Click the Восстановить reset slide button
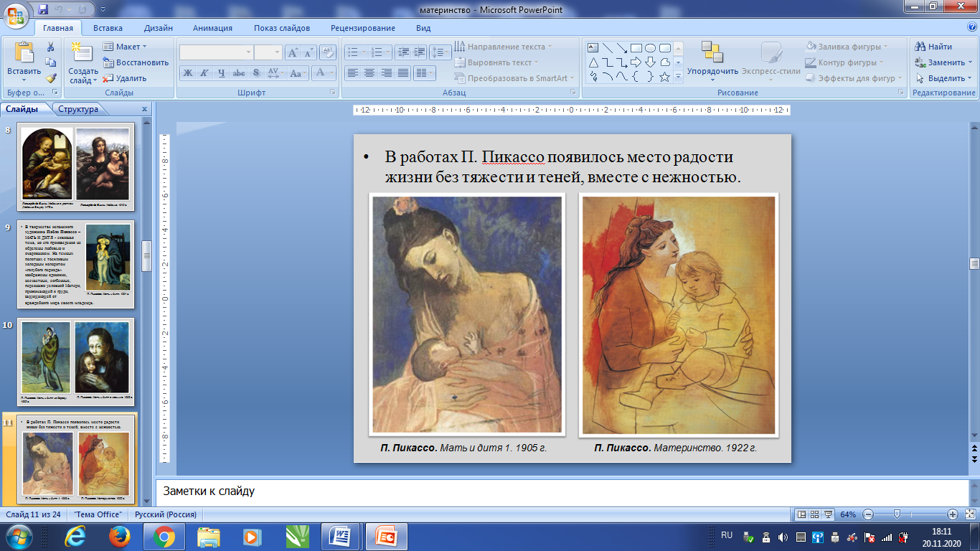980x551 pixels. [x=136, y=62]
